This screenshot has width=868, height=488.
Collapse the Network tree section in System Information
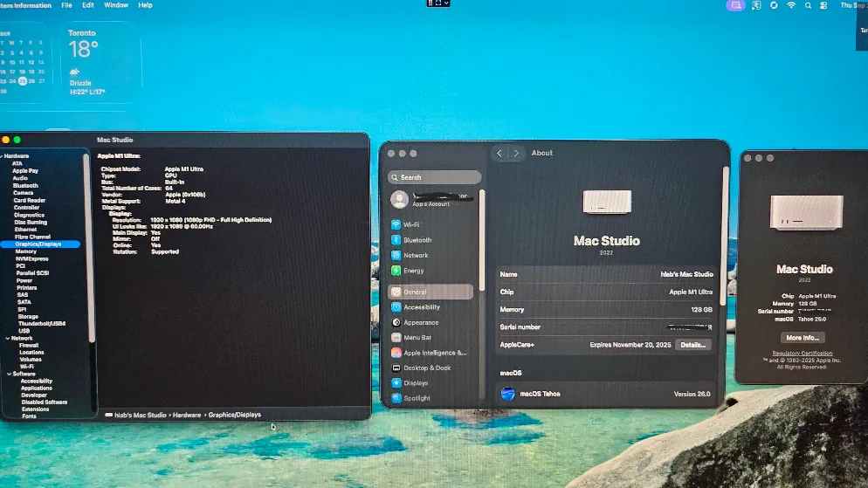7,338
